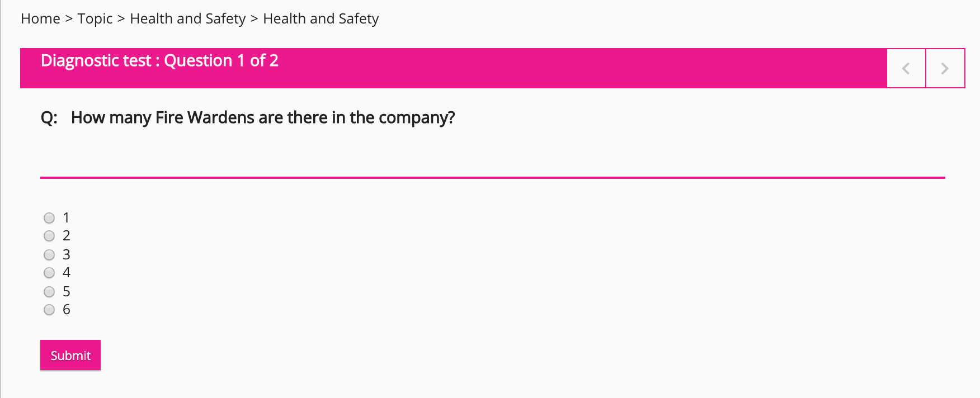Click the breadcrumb separator after Topic
The height and width of the screenshot is (398, 980).
[x=121, y=18]
